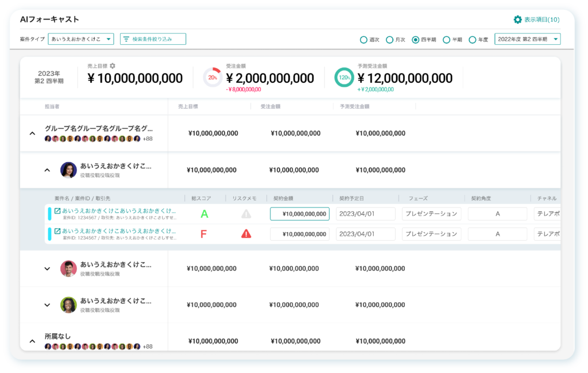Click the first deal name link

[x=119, y=211]
